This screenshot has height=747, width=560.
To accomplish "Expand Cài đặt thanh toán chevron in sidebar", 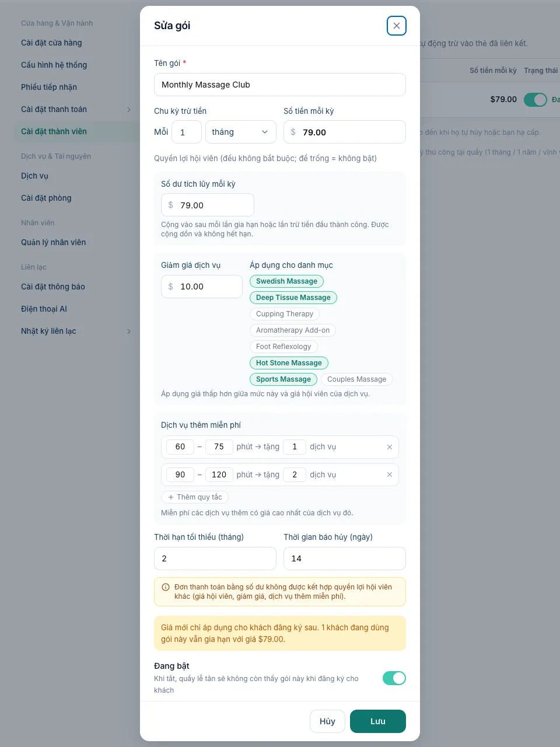I will click(x=129, y=110).
